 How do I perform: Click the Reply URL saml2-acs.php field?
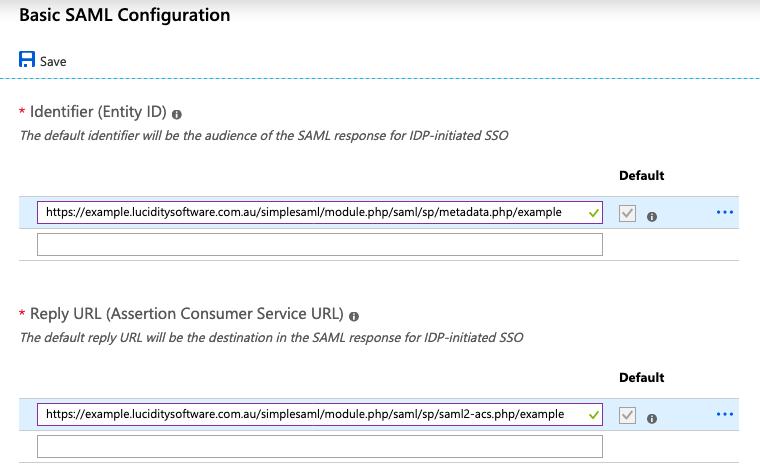pos(310,413)
